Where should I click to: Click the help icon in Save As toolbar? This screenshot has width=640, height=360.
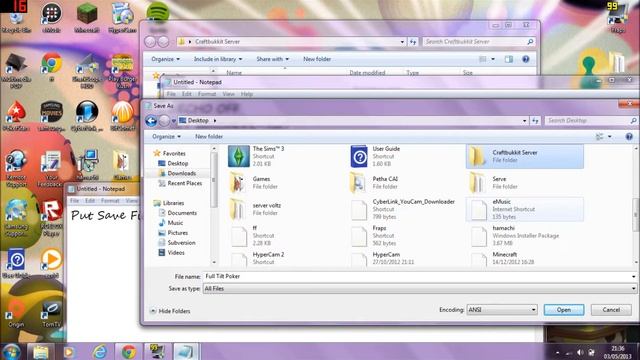tap(629, 137)
